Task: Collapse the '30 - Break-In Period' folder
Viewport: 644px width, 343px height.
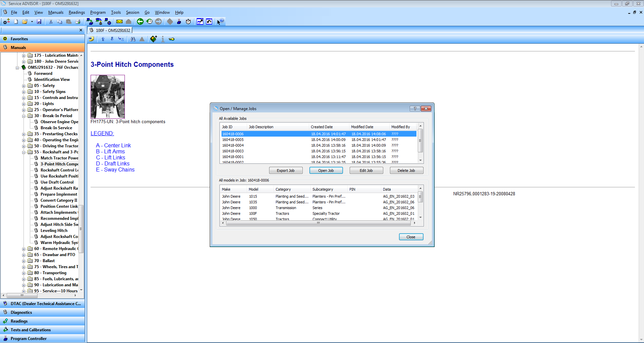Action: pyautogui.click(x=24, y=116)
